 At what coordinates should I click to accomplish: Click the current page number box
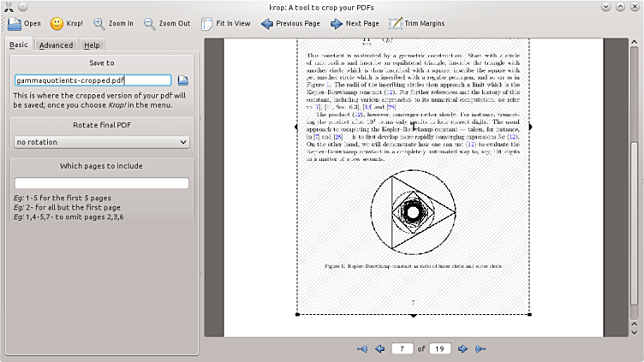click(401, 349)
